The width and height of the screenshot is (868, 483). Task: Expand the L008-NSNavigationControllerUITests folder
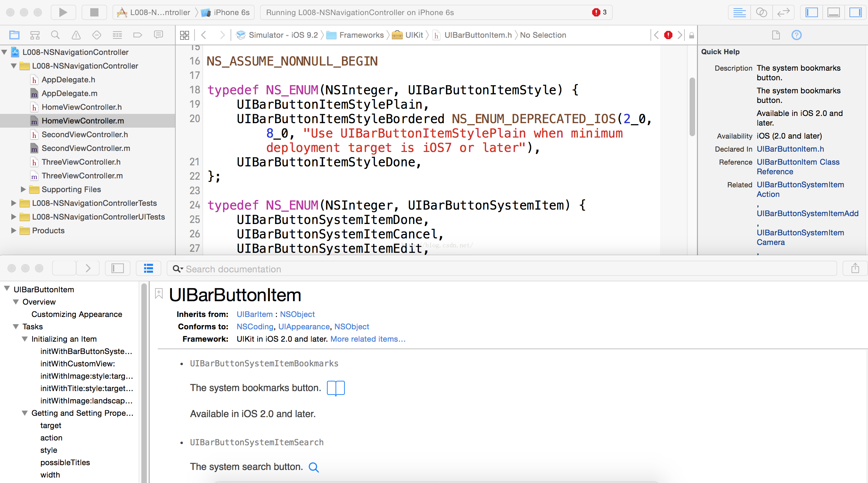pos(13,217)
